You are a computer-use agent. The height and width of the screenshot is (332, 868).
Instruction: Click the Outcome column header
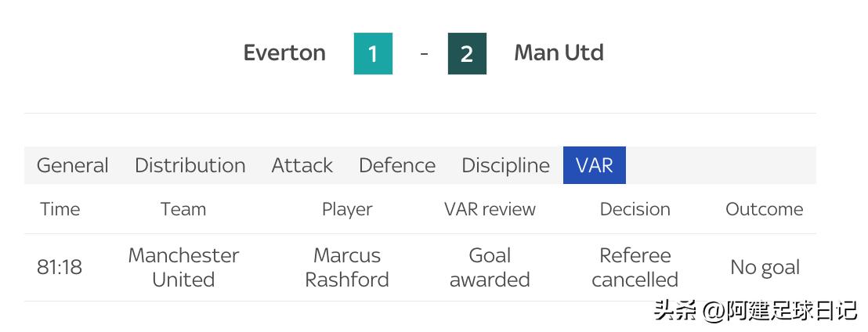[764, 209]
